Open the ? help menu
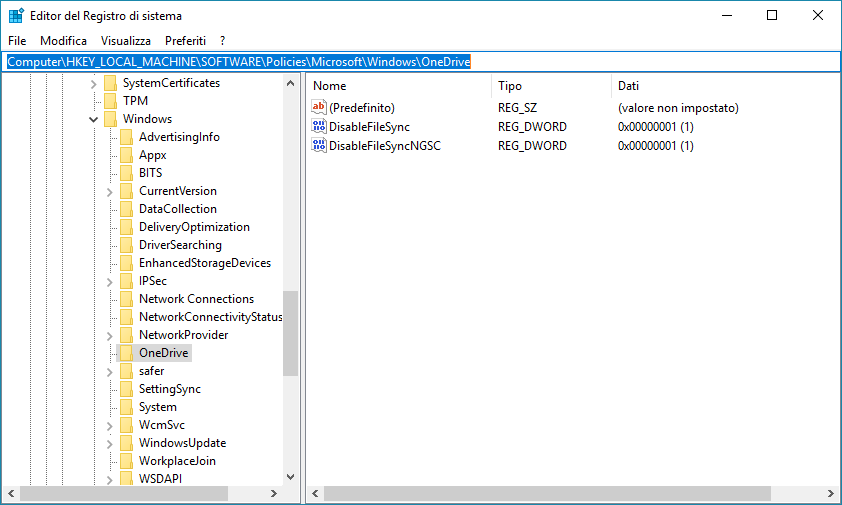842x505 pixels. click(x=222, y=41)
